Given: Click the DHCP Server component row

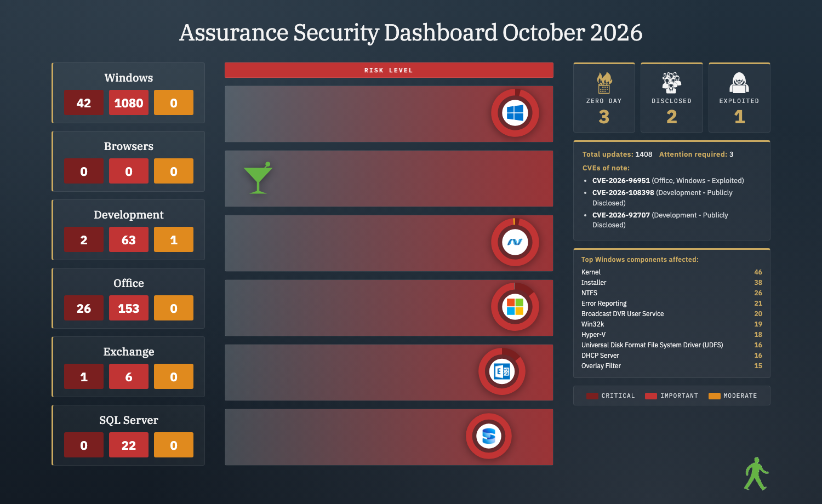Looking at the screenshot, I should (x=672, y=356).
